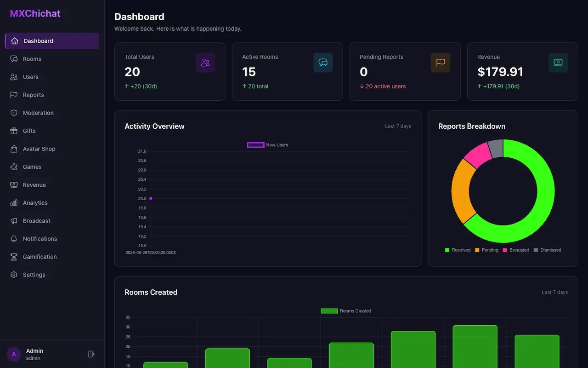This screenshot has width=588, height=368.
Task: Toggle Escalated legend in Reports Breakdown
Action: 516,250
